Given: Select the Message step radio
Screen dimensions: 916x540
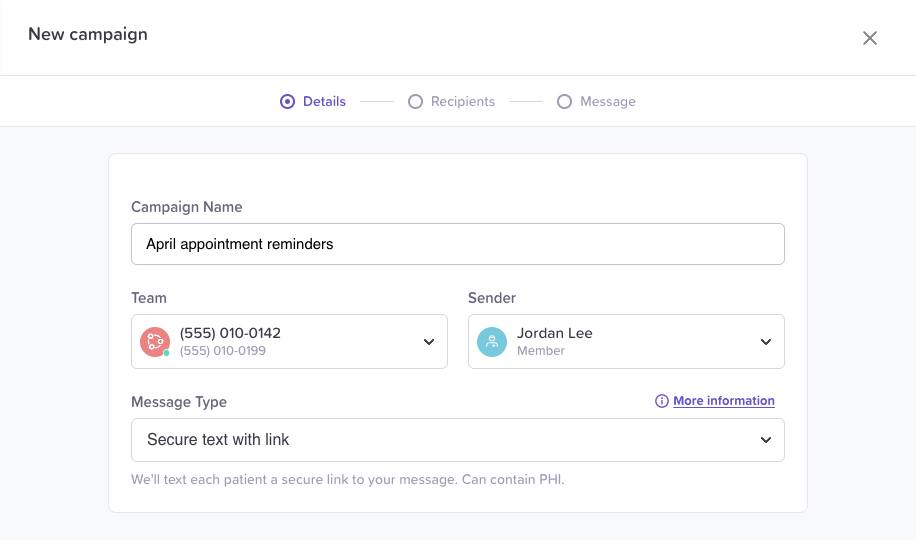Looking at the screenshot, I should (x=564, y=102).
